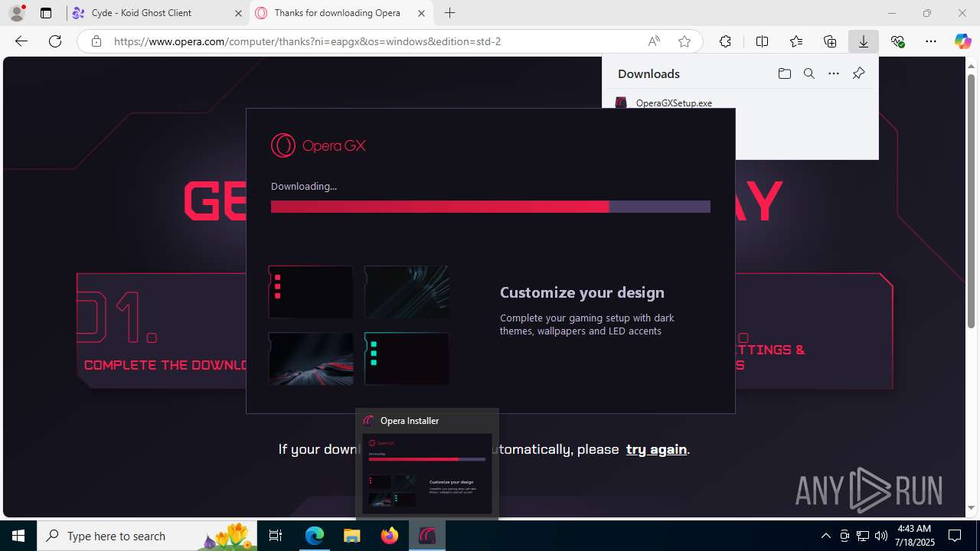
Task: Open the notification center icon
Action: (955, 536)
